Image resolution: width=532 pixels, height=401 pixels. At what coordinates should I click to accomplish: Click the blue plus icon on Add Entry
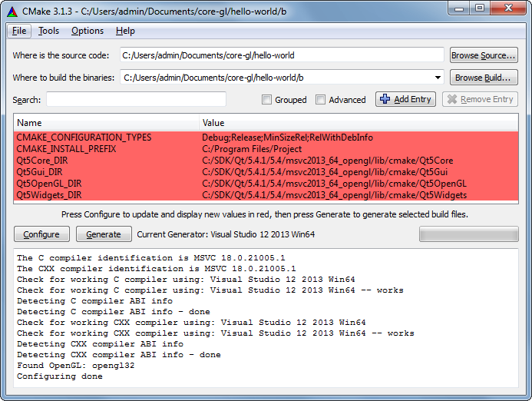(385, 99)
